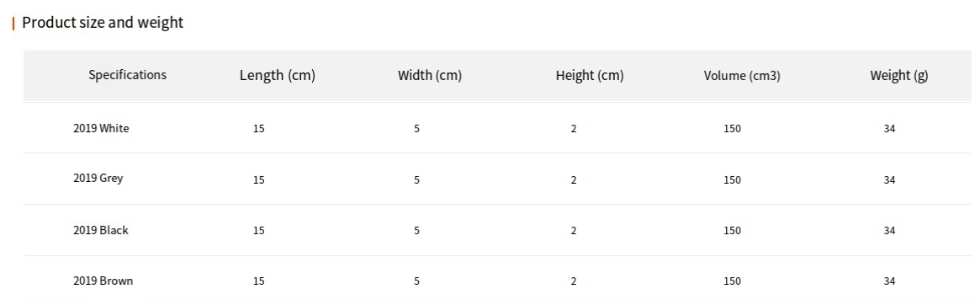Select the 2019 Black row label

tap(100, 231)
